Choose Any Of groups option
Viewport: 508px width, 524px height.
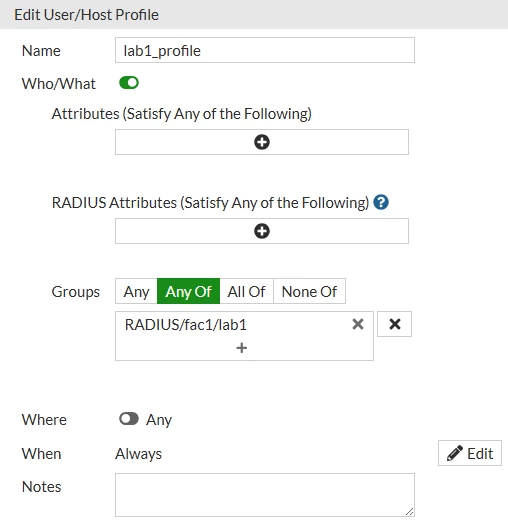[188, 291]
